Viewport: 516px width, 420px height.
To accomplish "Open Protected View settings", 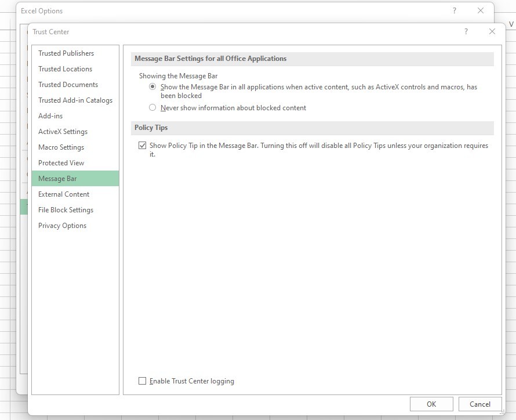I will 75,163.
